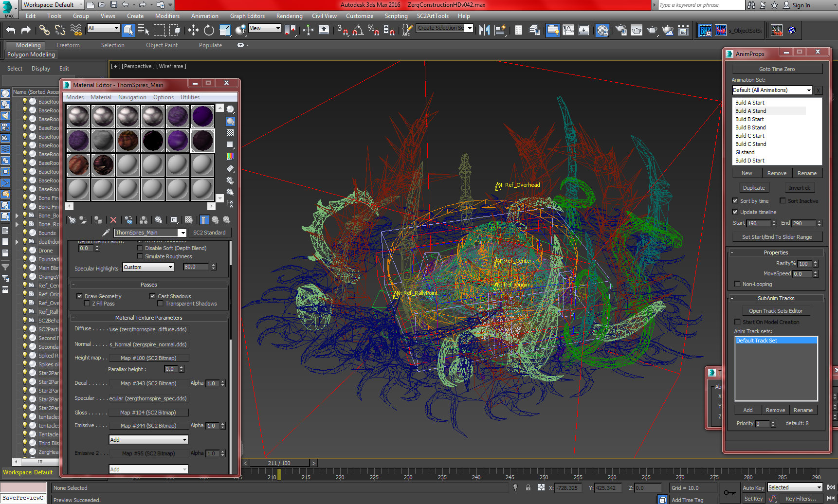The height and width of the screenshot is (504, 838).
Task: Enable the Sort Inactive checkbox
Action: click(x=783, y=200)
